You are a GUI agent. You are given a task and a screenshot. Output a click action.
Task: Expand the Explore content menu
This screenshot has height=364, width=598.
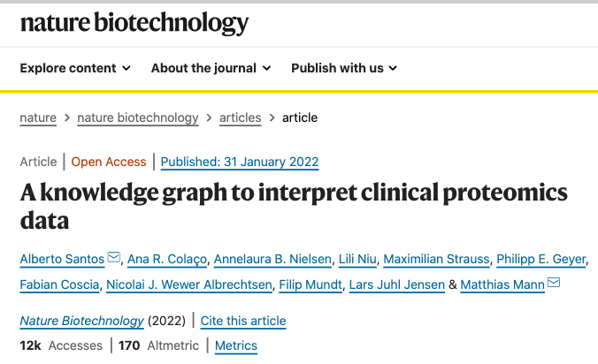point(75,68)
